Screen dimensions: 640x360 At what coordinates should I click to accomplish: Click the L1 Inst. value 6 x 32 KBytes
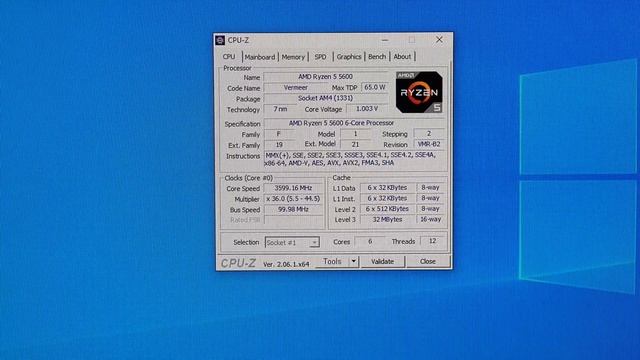tap(387, 198)
